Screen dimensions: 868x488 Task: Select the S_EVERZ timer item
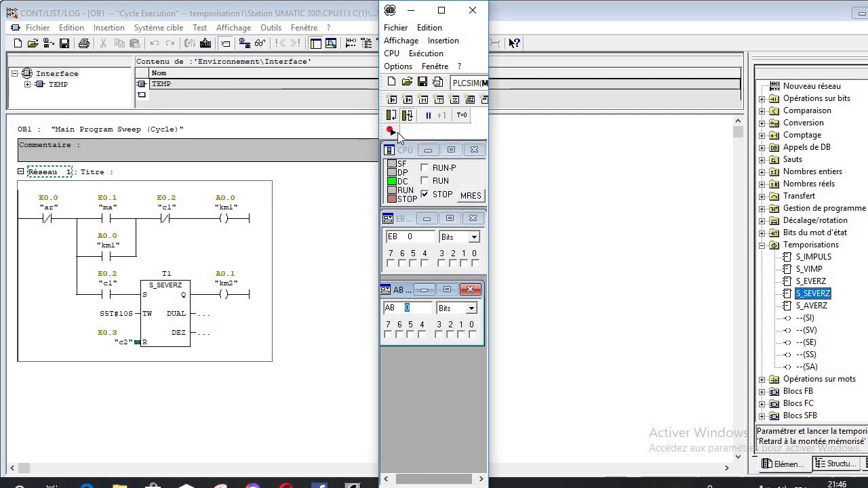tap(810, 281)
